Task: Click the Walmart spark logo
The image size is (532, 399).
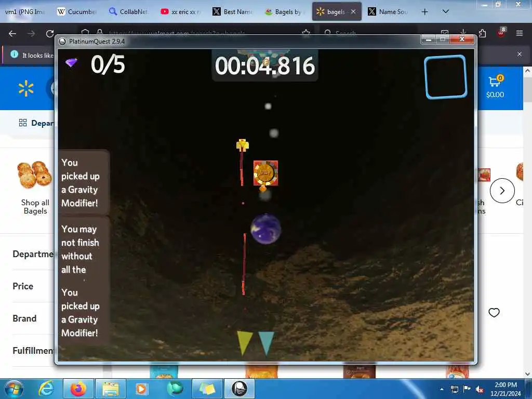Action: pyautogui.click(x=26, y=88)
